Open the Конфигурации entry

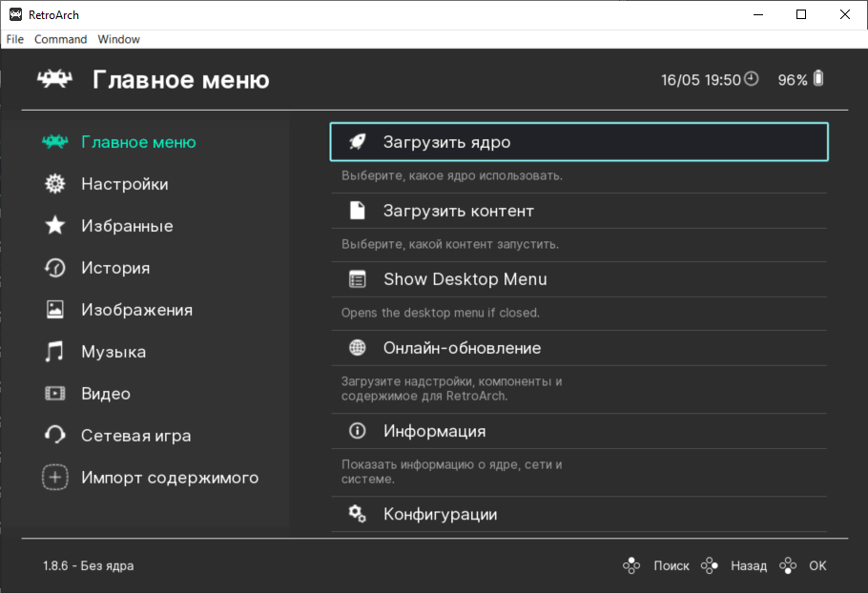pyautogui.click(x=579, y=514)
